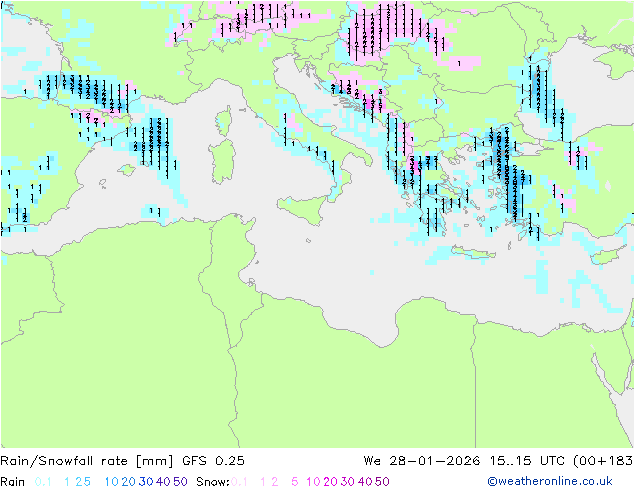
Task: Click the "Rain/Snowfall rate [mm]" title text
Action: click(x=87, y=461)
